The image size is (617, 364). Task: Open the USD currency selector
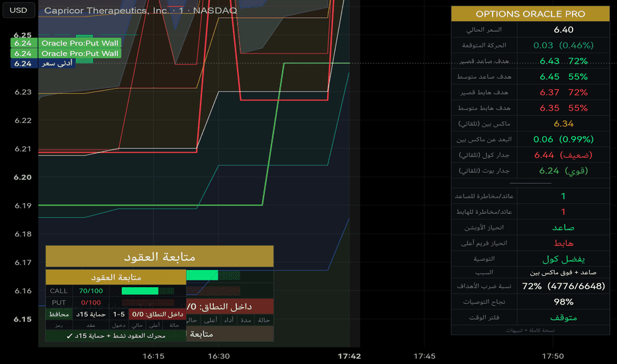(x=19, y=10)
